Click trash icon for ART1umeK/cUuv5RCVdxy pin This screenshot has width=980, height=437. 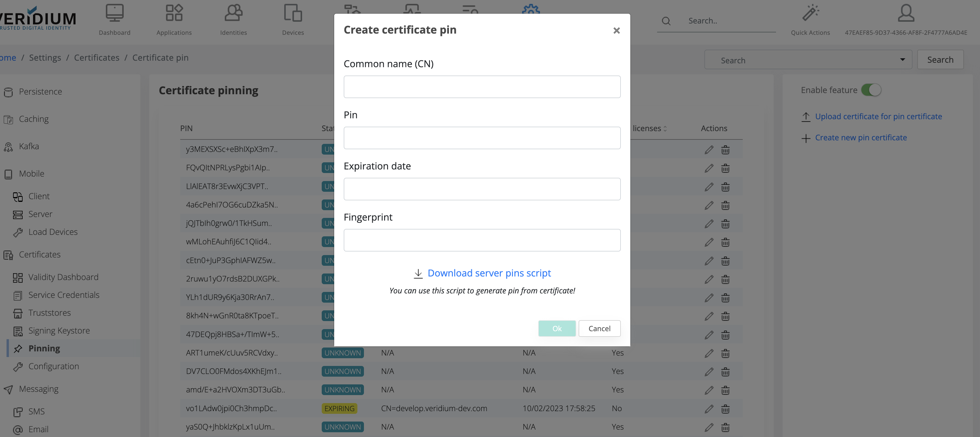point(725,353)
